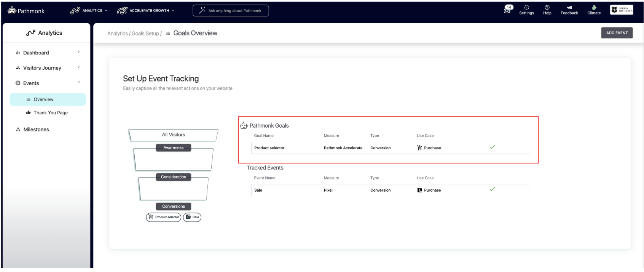Click the ADD EVENT button
The width and height of the screenshot is (644, 272).
(x=617, y=33)
